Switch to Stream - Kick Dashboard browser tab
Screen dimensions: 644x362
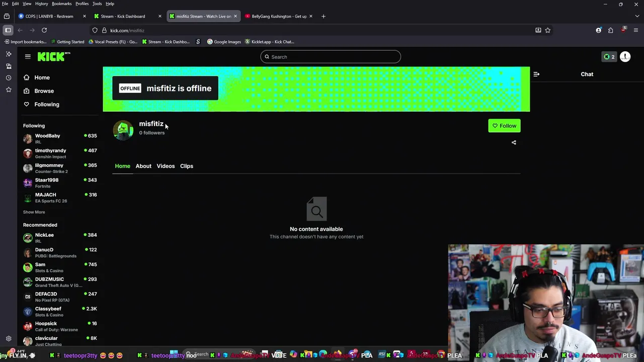(x=123, y=16)
